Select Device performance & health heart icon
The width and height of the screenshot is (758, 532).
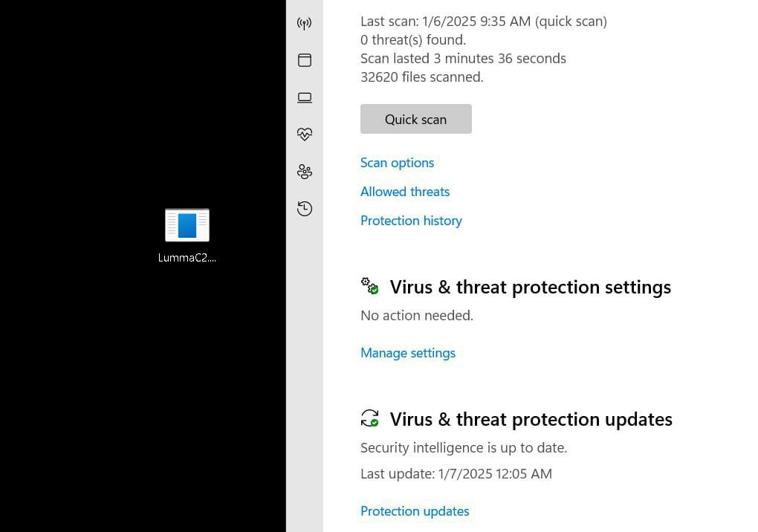304,134
